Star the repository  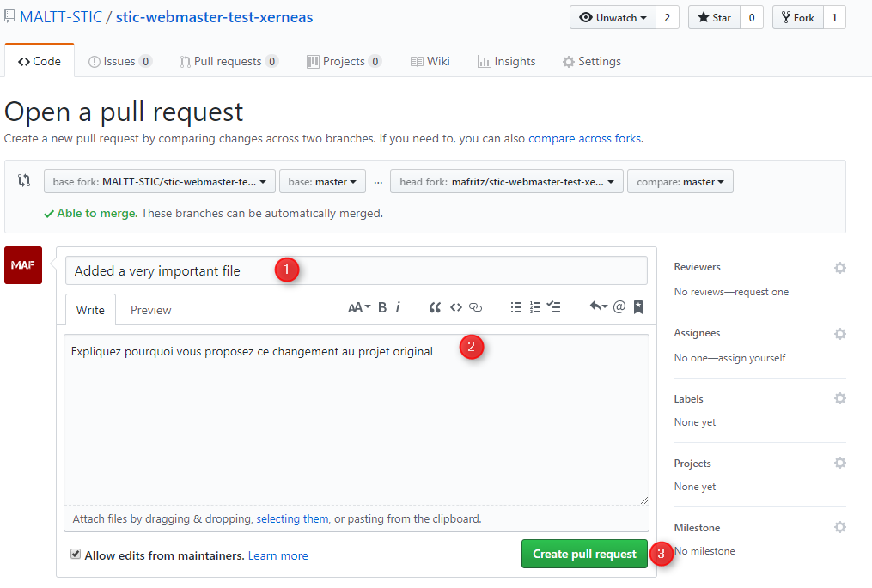tap(714, 17)
